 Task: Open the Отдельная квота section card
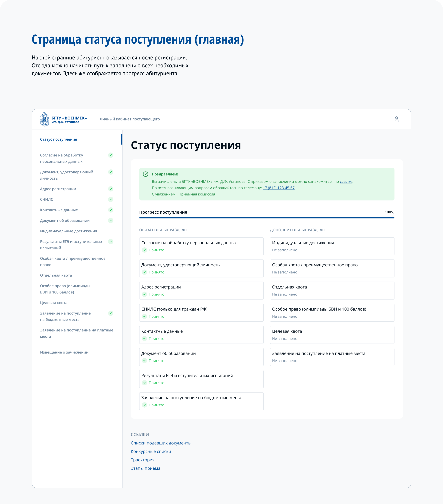332,290
